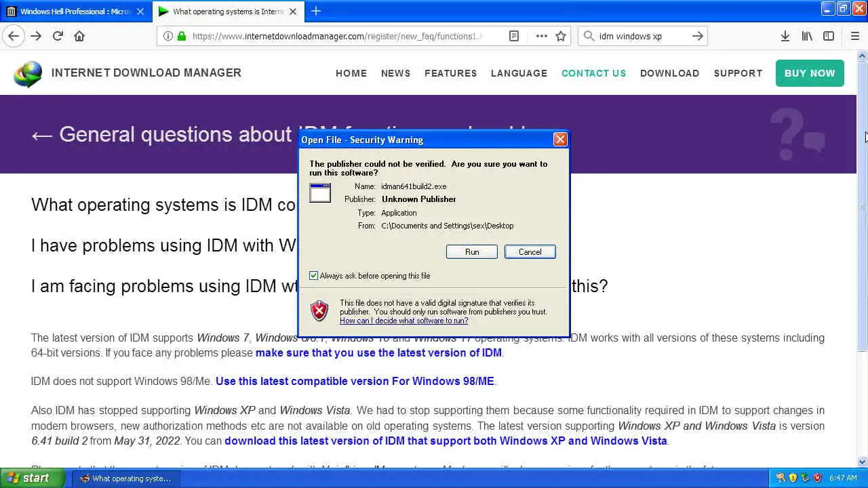Bookmark this page with the star
Screen dimensions: 868x488
pyautogui.click(x=561, y=36)
